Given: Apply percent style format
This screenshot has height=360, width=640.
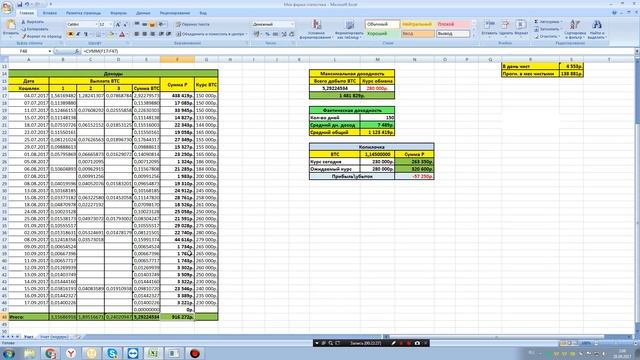Looking at the screenshot, I should pos(268,34).
